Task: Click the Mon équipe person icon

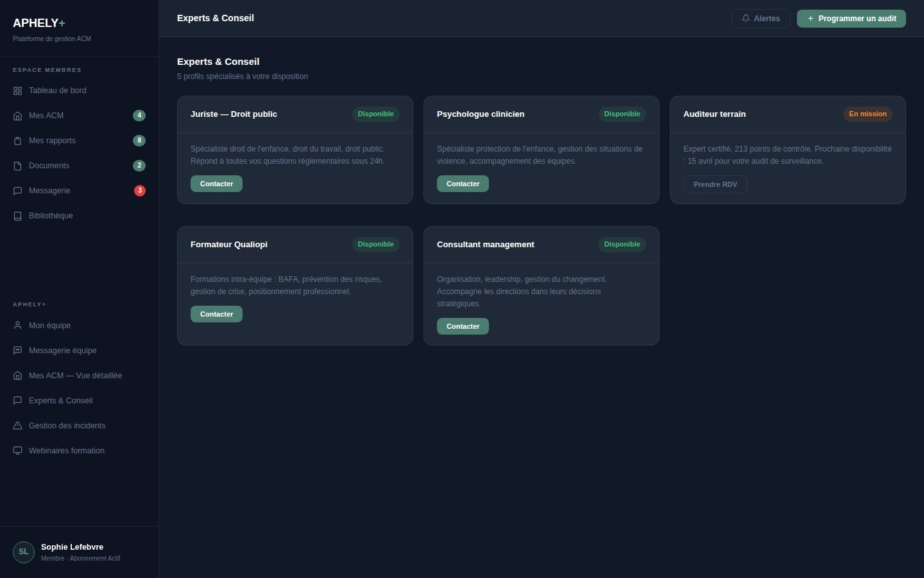Action: pyautogui.click(x=18, y=326)
